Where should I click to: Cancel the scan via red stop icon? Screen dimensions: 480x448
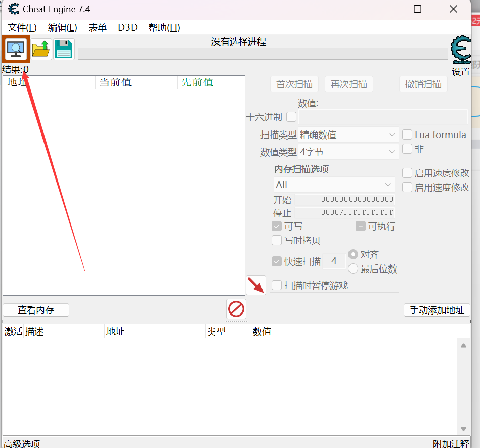click(x=236, y=309)
